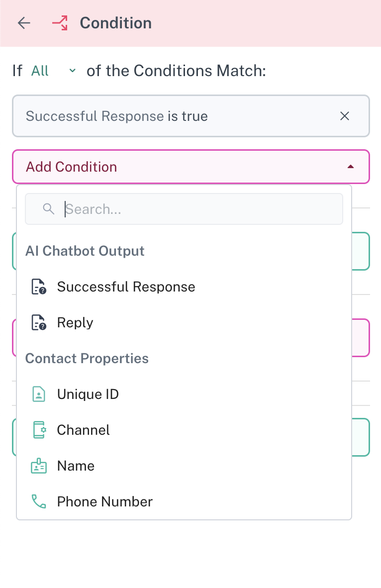
Task: Pick the Unique ID contact property
Action: coord(88,394)
